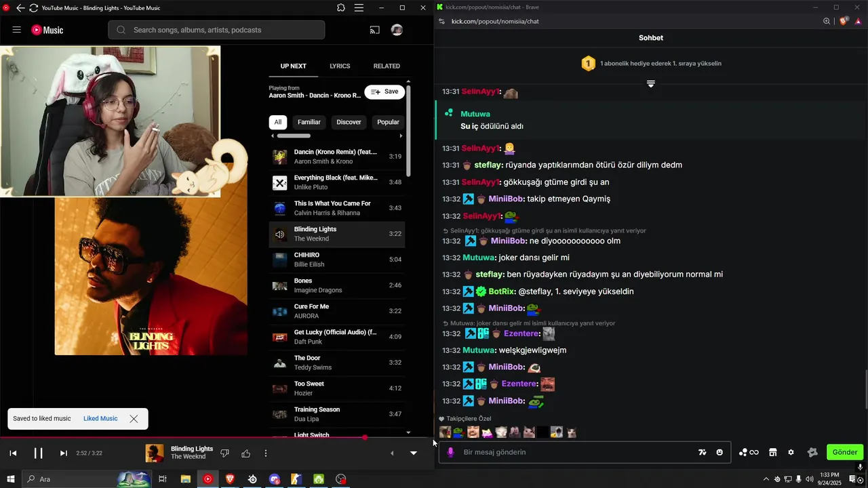Seek using the song progress bar
This screenshot has height=488, width=868.
pyautogui.click(x=217, y=438)
